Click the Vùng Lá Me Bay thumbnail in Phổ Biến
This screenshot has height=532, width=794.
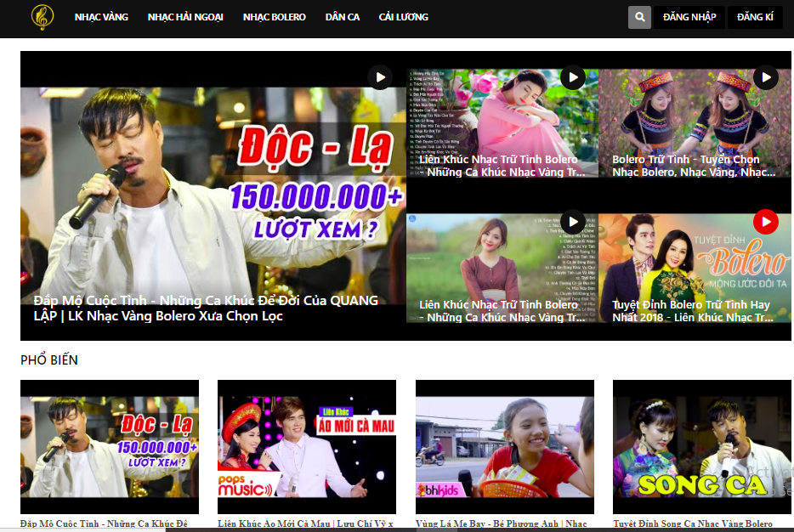(503, 446)
